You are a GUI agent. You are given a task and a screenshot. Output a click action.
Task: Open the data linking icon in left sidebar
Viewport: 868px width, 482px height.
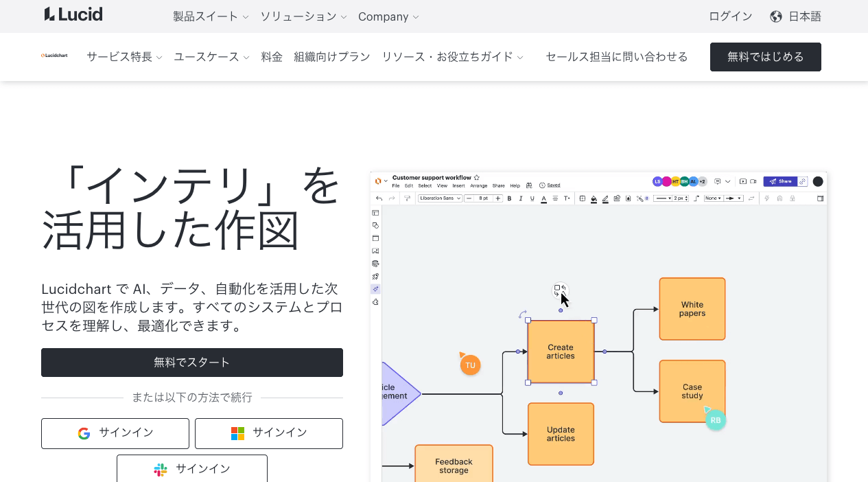click(x=375, y=263)
